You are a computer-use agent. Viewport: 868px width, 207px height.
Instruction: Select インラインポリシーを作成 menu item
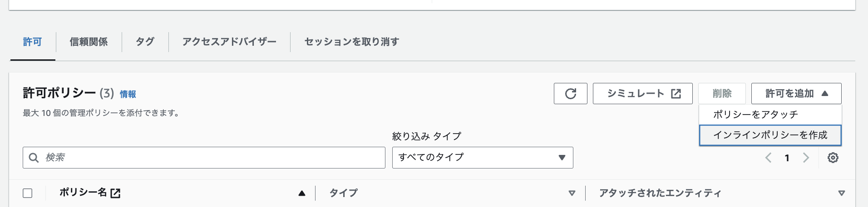[770, 135]
